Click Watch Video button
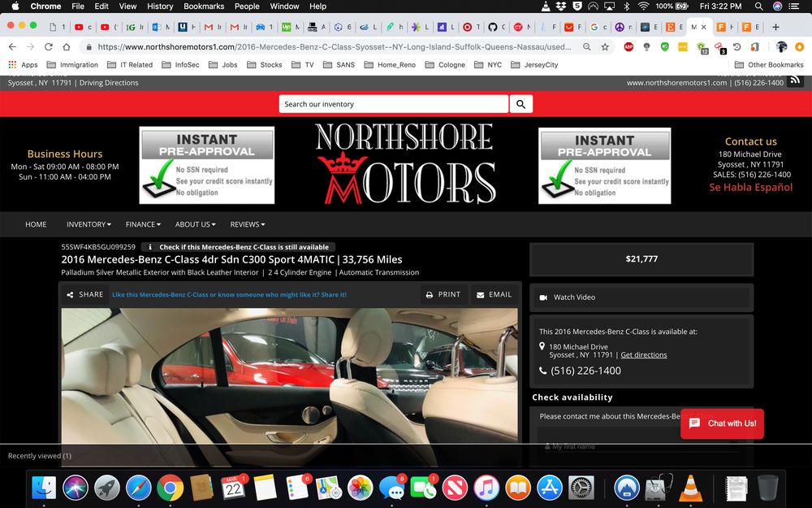 [574, 297]
